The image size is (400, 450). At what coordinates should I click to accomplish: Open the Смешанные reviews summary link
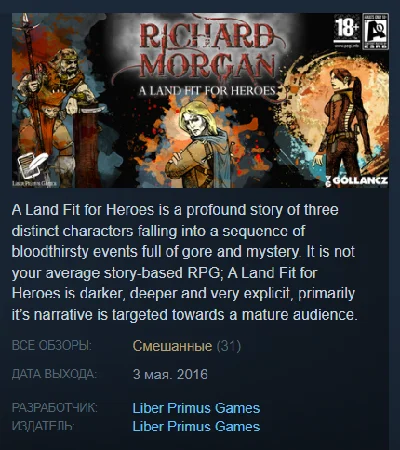click(x=172, y=346)
